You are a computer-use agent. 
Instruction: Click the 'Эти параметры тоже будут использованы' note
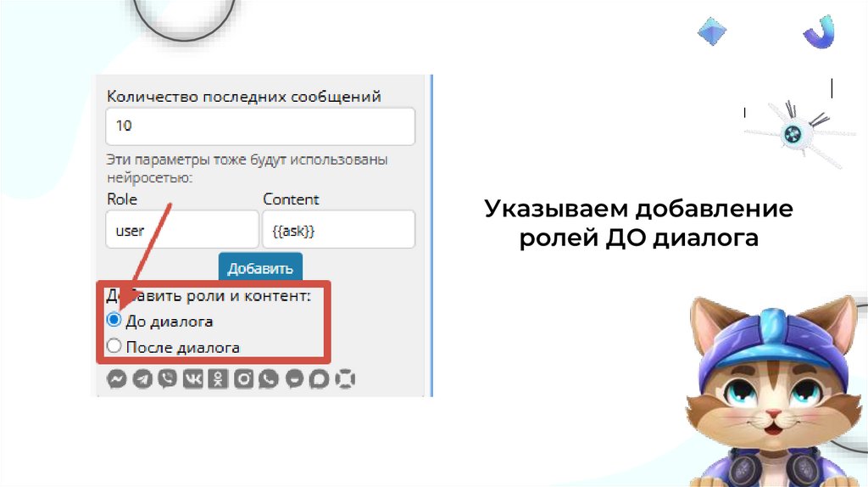pos(247,169)
